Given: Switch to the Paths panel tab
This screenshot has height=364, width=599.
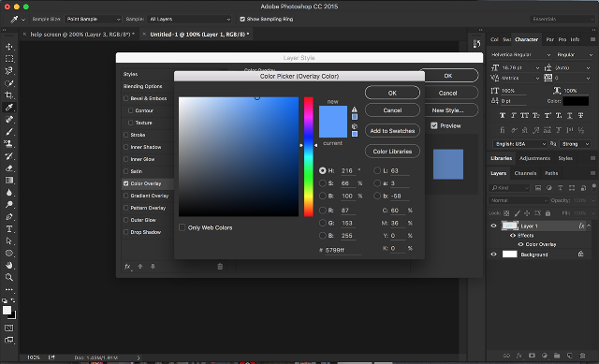Looking at the screenshot, I should [x=551, y=173].
